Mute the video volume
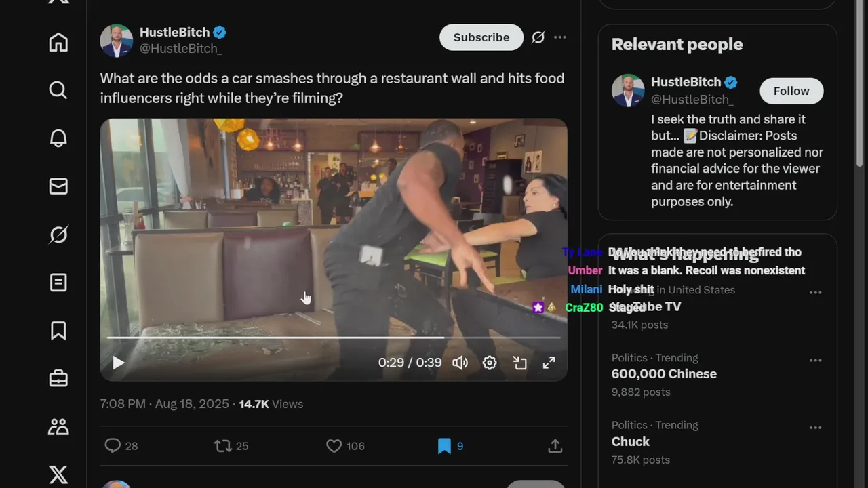Viewport: 868px width, 488px height. click(460, 363)
